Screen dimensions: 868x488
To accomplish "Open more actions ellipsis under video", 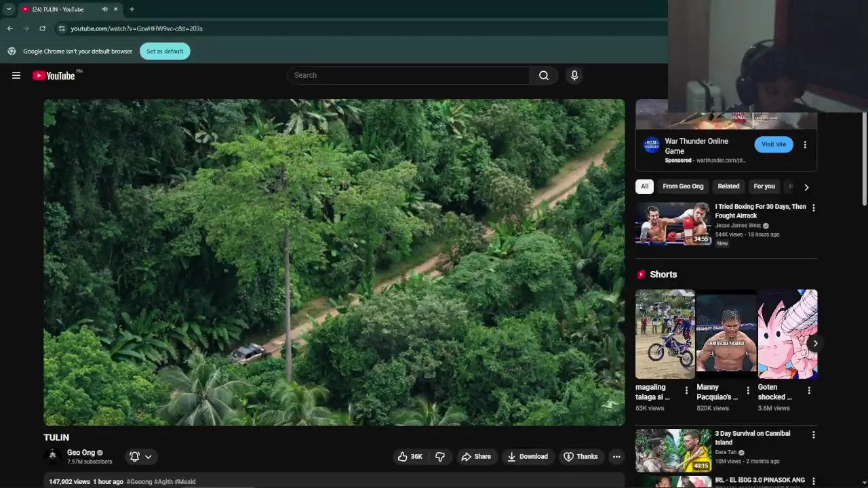I will click(616, 456).
